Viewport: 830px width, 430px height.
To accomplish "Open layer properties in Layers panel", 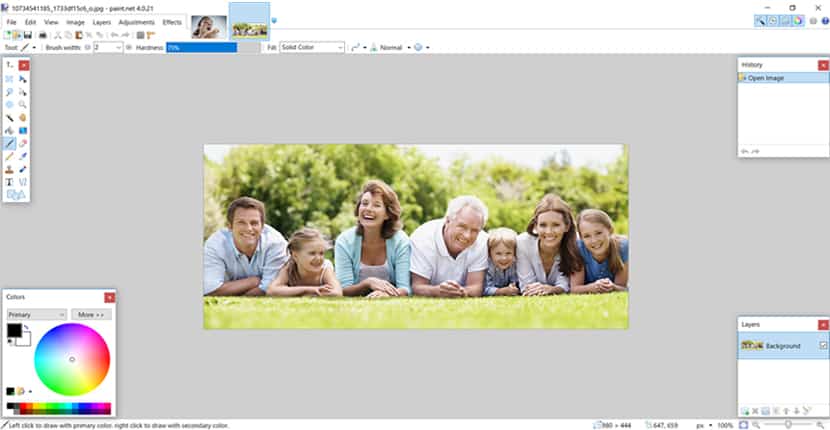I will click(x=807, y=410).
